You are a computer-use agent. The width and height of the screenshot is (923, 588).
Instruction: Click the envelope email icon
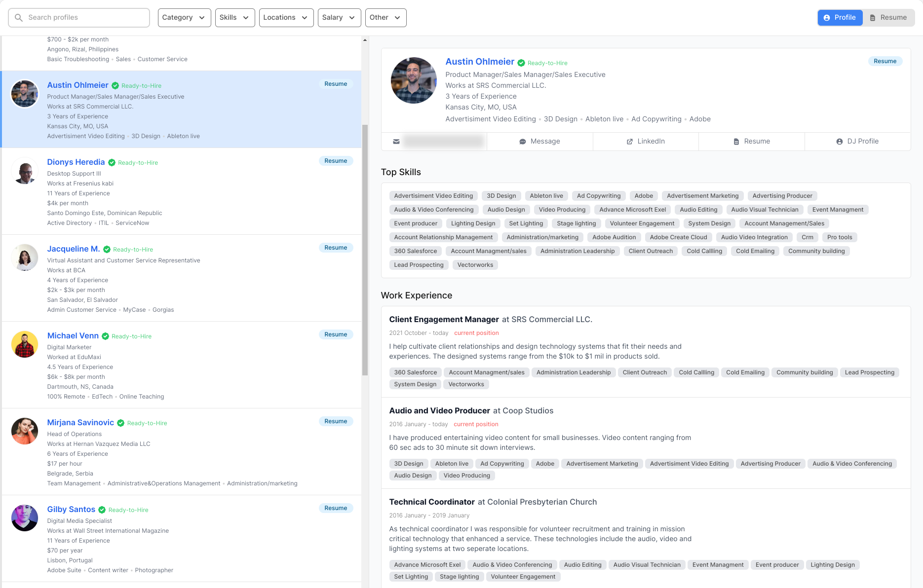pyautogui.click(x=396, y=142)
